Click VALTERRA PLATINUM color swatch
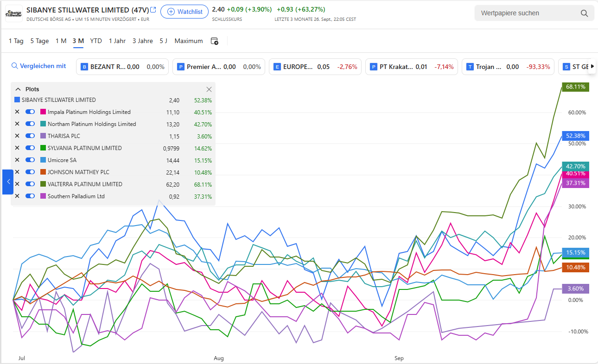The height and width of the screenshot is (364, 598). pyautogui.click(x=43, y=184)
